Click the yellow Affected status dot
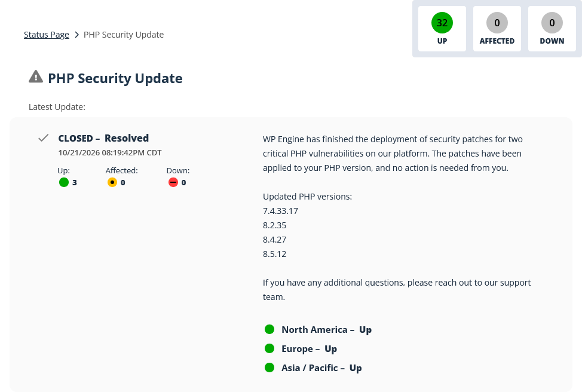The image size is (582, 392). pyautogui.click(x=112, y=182)
